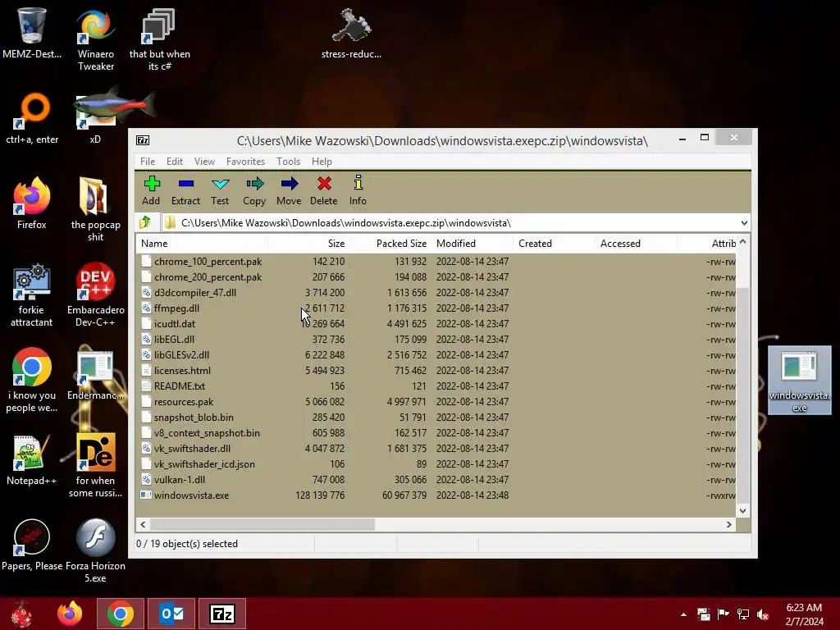Select d3dcompiler_47.dll in the list
840x630 pixels.
(x=195, y=293)
